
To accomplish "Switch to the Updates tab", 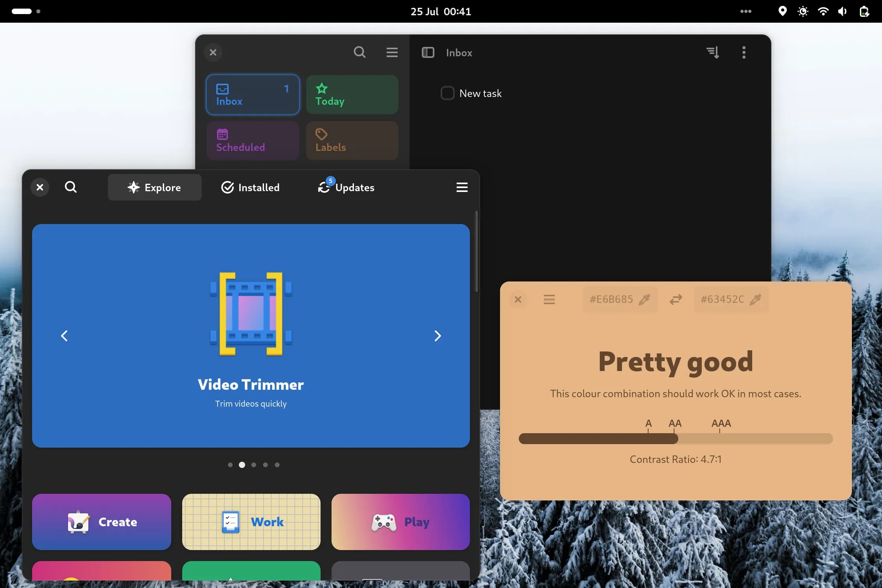I will click(x=346, y=187).
